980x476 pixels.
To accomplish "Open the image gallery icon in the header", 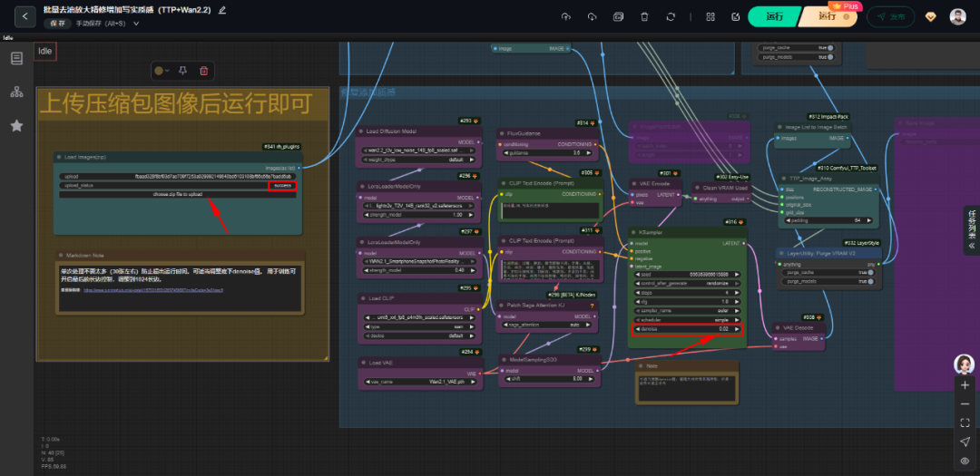I will click(618, 17).
